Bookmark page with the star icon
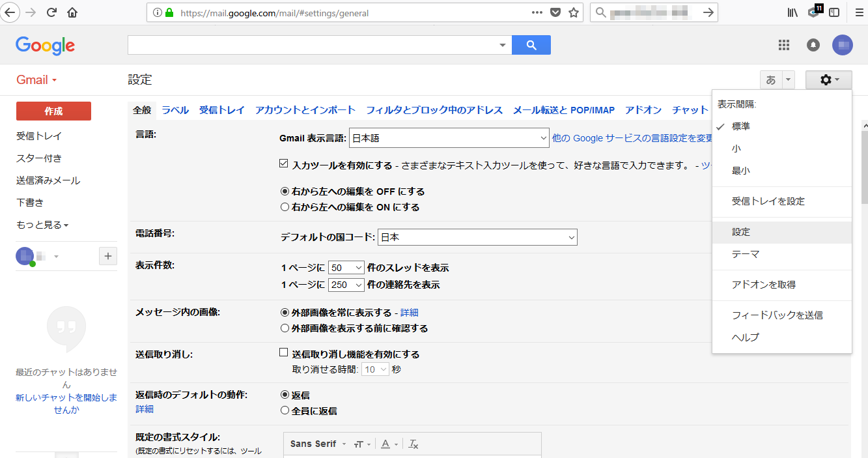Screen dimensions: 868x458 coord(573,12)
